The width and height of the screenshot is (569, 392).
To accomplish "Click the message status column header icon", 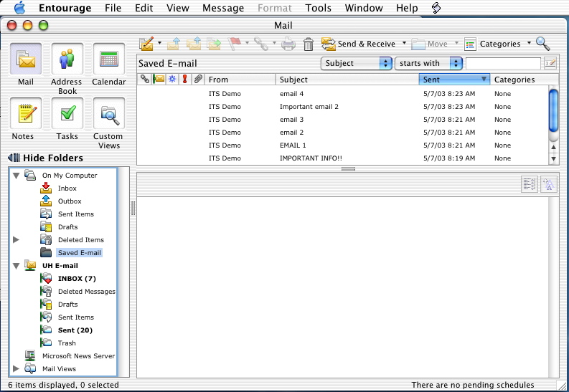I will click(x=172, y=79).
